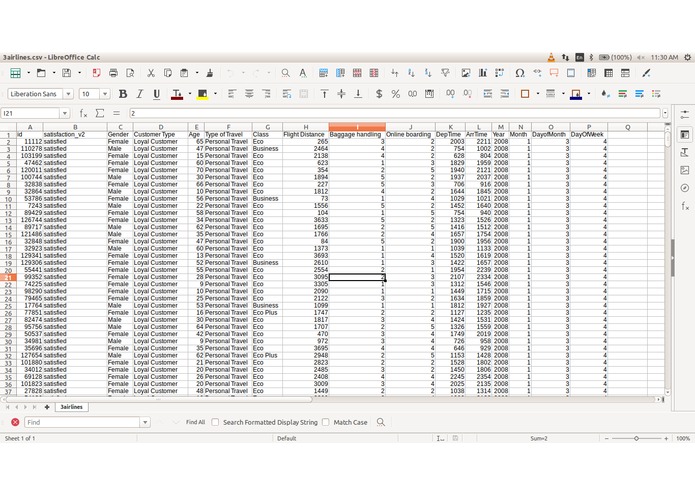Enable the Match Case checkbox

pos(325,422)
